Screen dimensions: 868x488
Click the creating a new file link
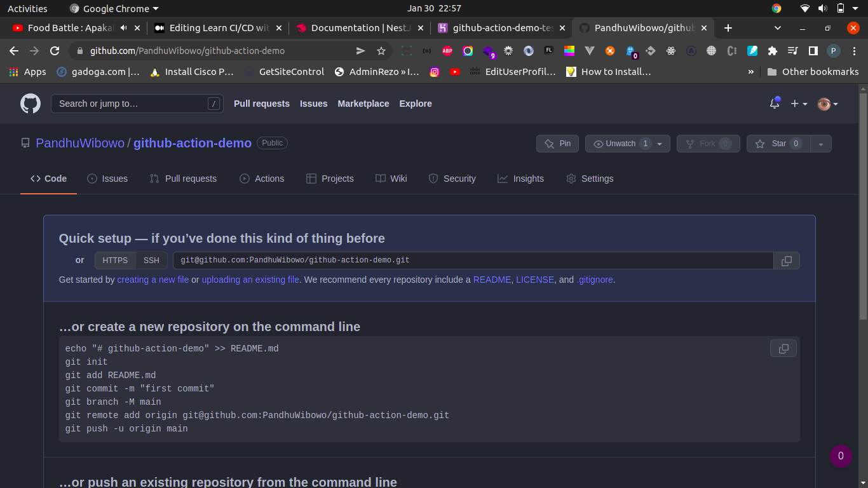153,280
